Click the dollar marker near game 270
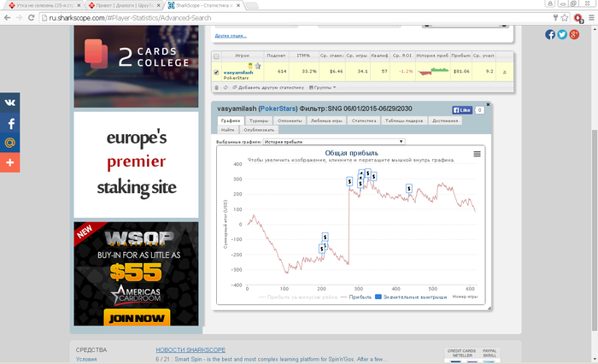This screenshot has width=598, height=364. coord(349,182)
